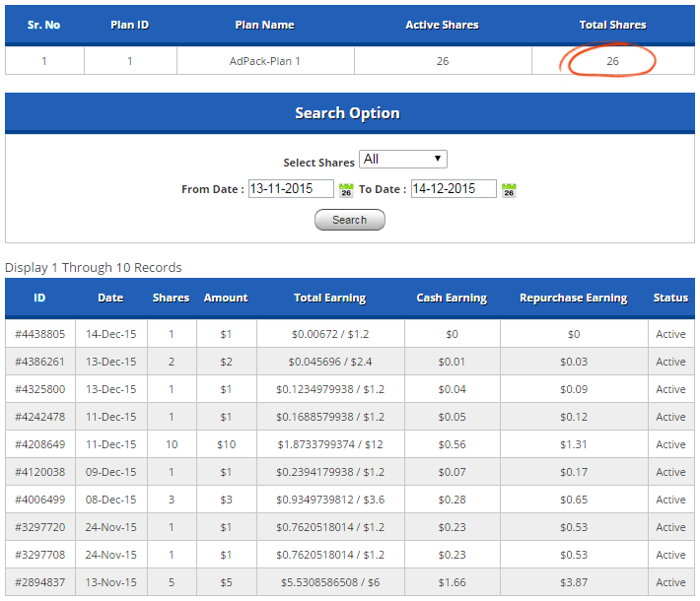Click the Date column header
The image size is (700, 601).
[x=110, y=298]
